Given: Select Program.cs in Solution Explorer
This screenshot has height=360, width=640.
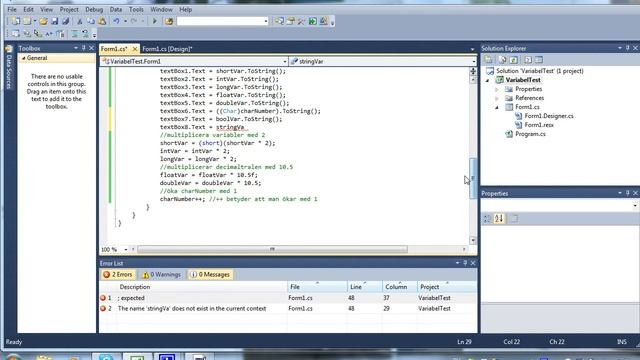Looking at the screenshot, I should click(x=530, y=134).
